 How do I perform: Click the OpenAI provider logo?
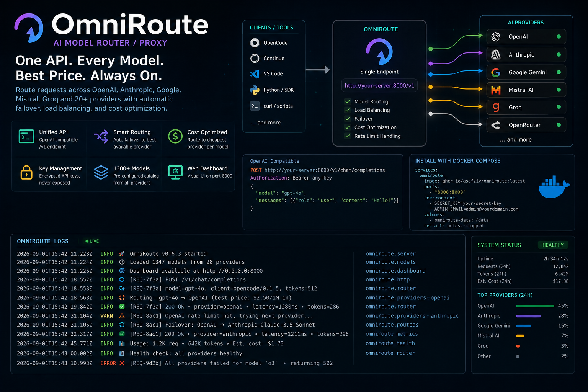click(496, 37)
